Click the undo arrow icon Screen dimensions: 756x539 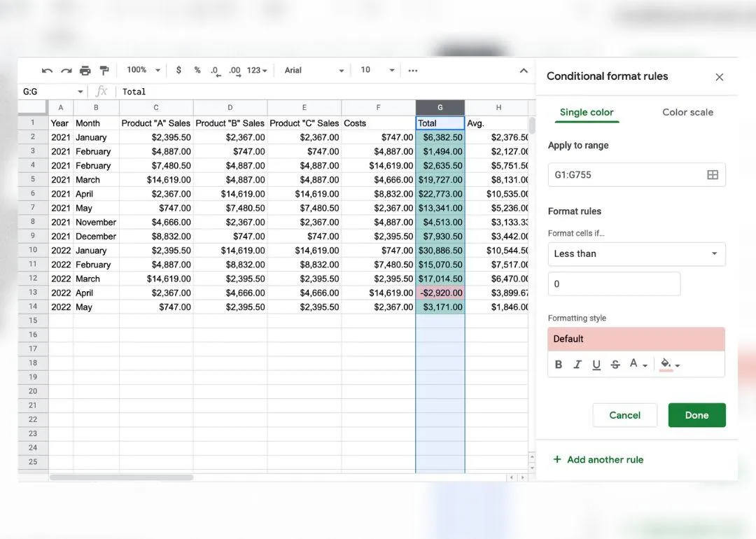coord(47,71)
